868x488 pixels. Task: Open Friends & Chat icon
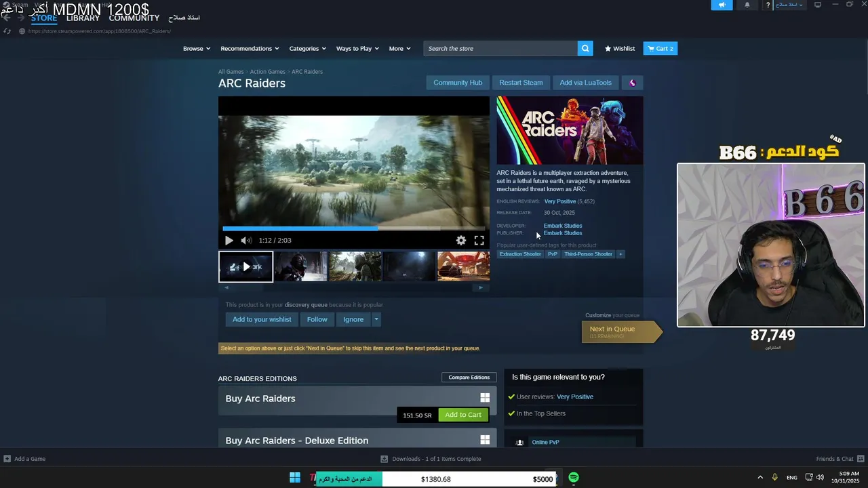coord(861,459)
